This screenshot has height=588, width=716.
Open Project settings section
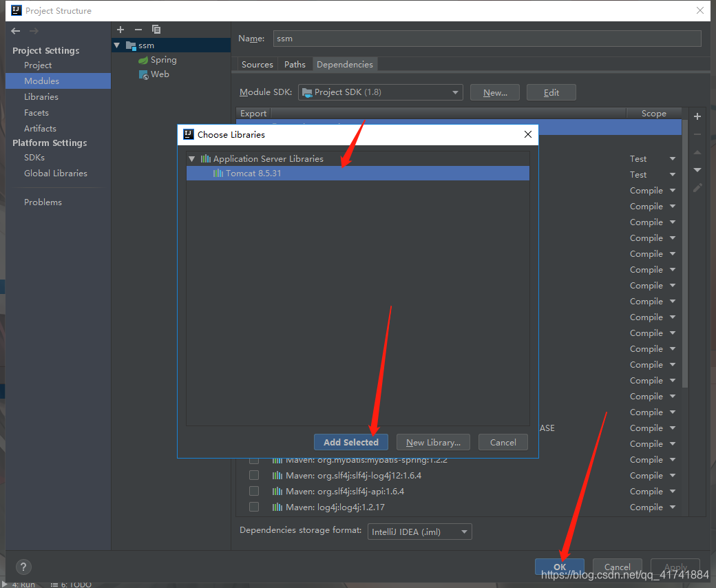pyautogui.click(x=37, y=65)
